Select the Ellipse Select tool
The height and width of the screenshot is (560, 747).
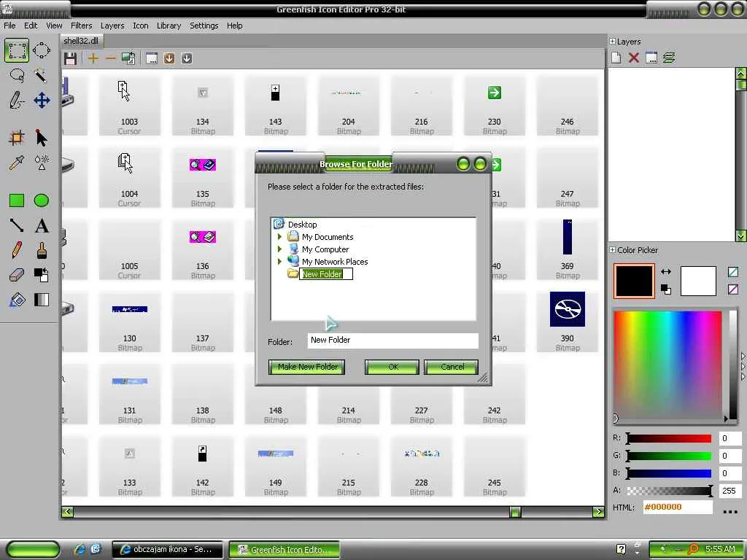click(x=42, y=50)
